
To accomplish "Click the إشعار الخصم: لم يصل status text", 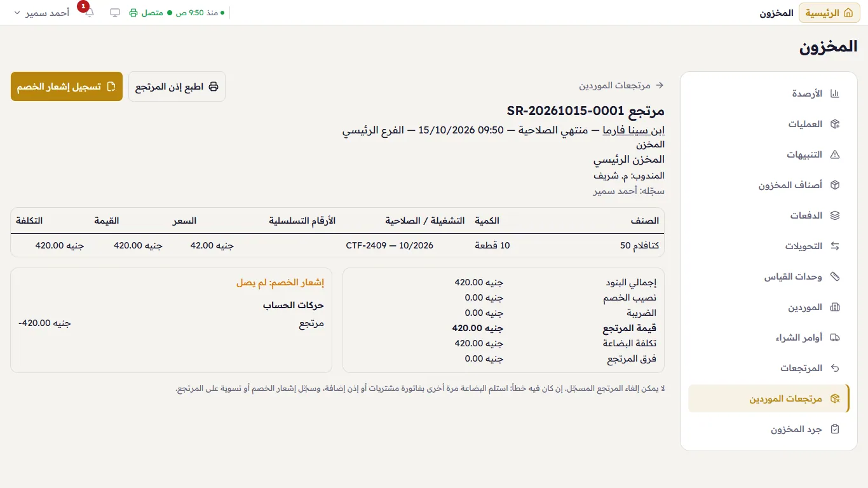I will click(280, 283).
